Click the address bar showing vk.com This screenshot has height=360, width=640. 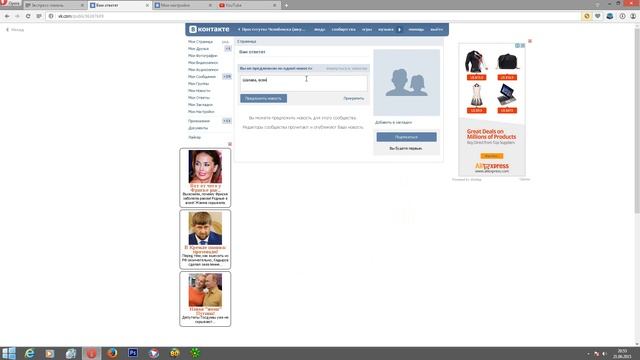314,16
